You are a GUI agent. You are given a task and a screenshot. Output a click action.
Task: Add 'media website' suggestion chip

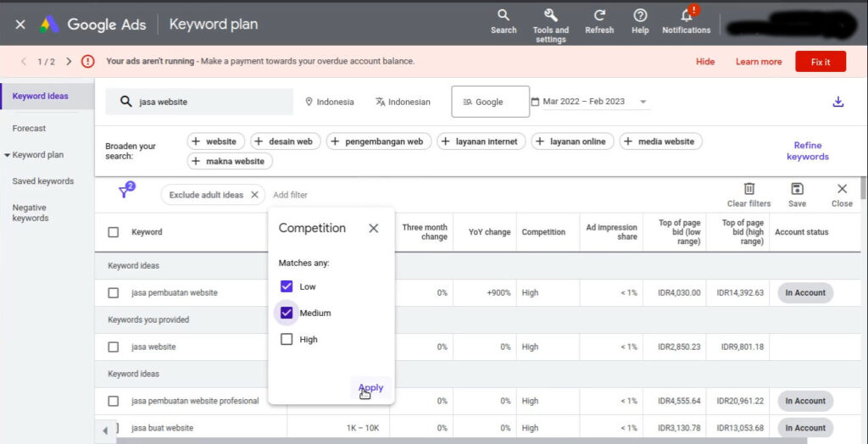click(x=660, y=142)
